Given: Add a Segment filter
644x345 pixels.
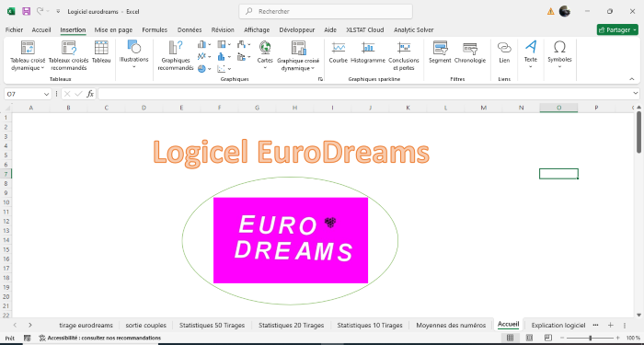Looking at the screenshot, I should pyautogui.click(x=440, y=52).
